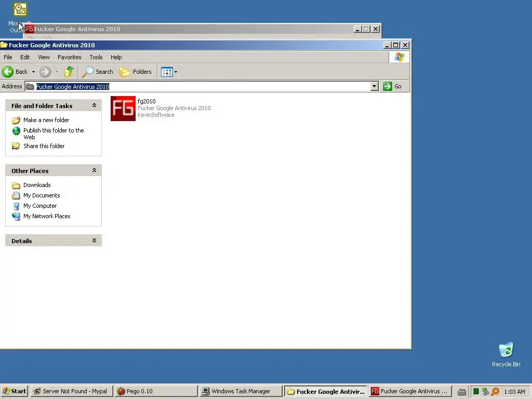Expand the Details panel
This screenshot has height=399, width=532.
pos(95,241)
